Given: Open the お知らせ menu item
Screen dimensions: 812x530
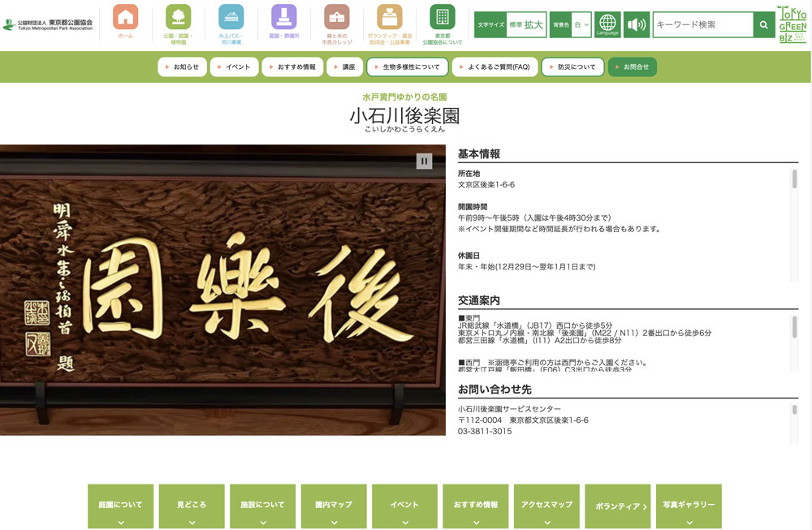Looking at the screenshot, I should pos(182,67).
